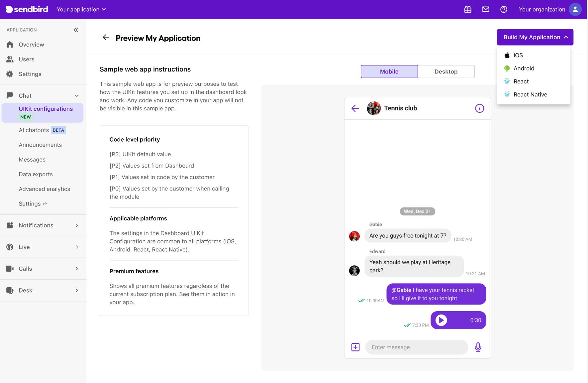Select React Native from build menu
588x383 pixels.
coord(530,94)
